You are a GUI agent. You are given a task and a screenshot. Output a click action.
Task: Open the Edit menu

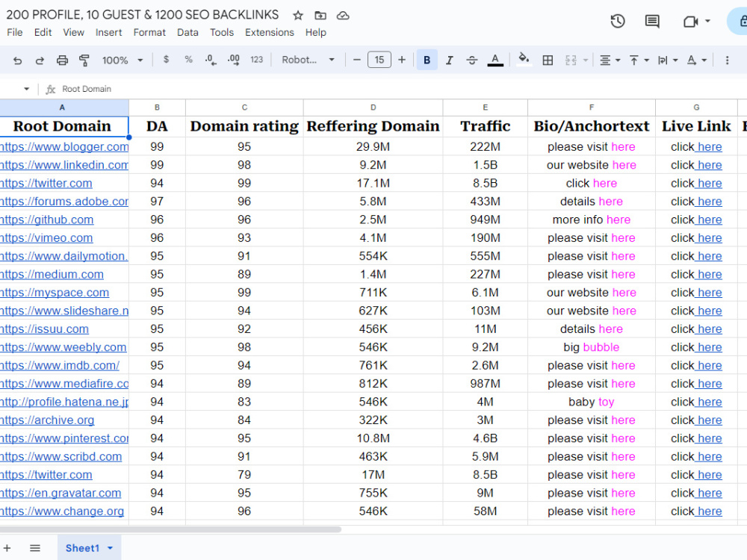pyautogui.click(x=43, y=32)
